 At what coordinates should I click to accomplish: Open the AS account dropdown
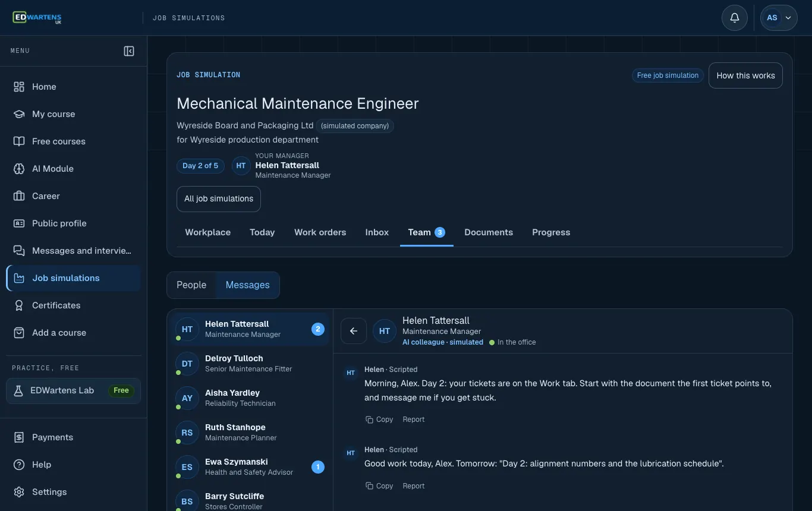coord(779,18)
